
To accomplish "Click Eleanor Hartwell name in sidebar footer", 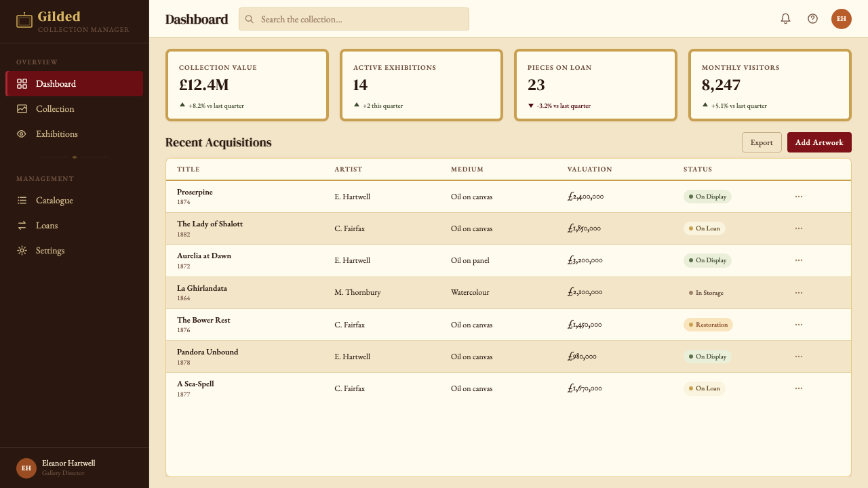I will coord(68,464).
